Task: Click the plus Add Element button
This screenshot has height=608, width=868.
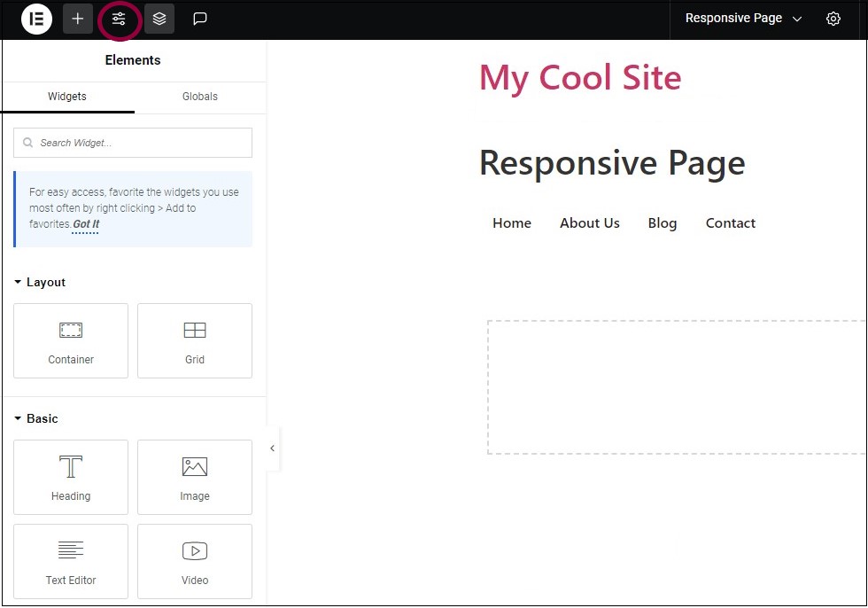Action: point(78,19)
